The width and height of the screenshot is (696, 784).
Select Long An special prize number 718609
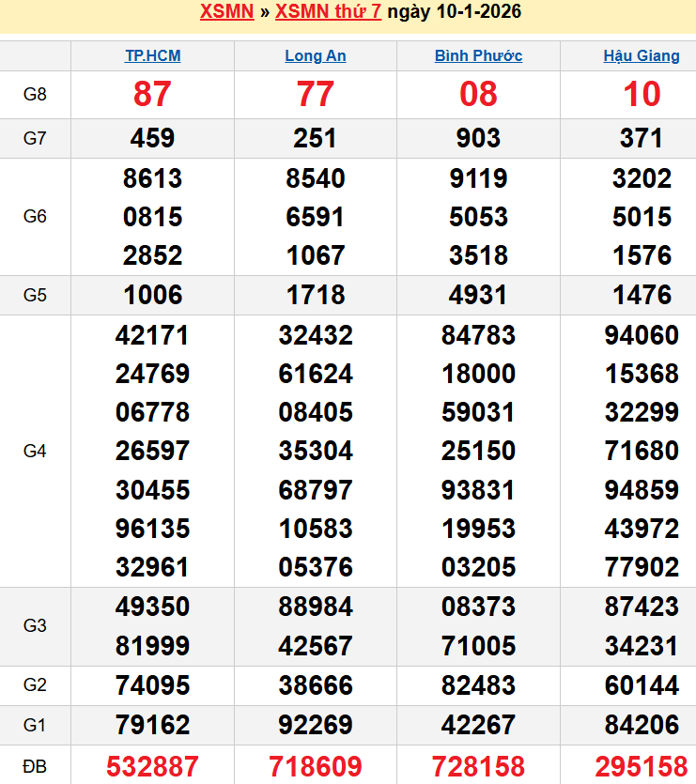pyautogui.click(x=316, y=766)
